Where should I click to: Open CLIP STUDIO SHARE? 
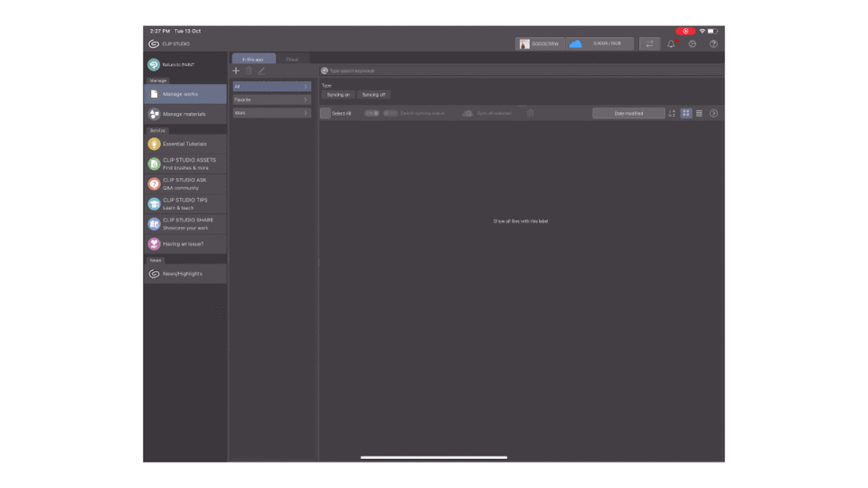click(x=185, y=223)
